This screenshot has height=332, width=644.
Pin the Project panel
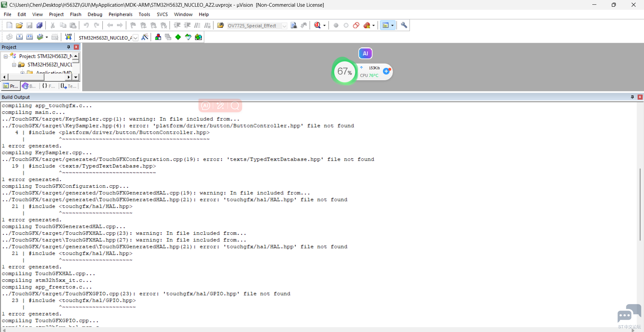click(68, 47)
